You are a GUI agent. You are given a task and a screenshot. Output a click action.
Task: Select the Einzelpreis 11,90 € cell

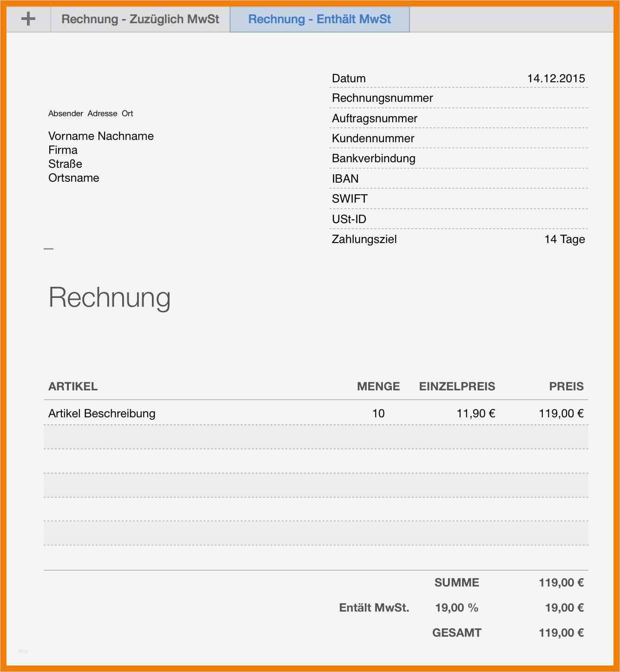[x=475, y=413]
